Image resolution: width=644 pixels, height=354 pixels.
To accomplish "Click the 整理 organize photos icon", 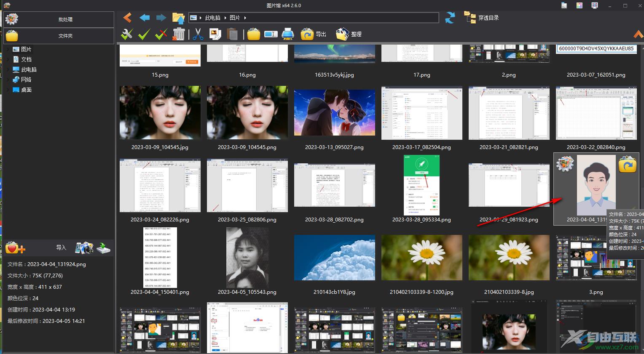I will (342, 34).
